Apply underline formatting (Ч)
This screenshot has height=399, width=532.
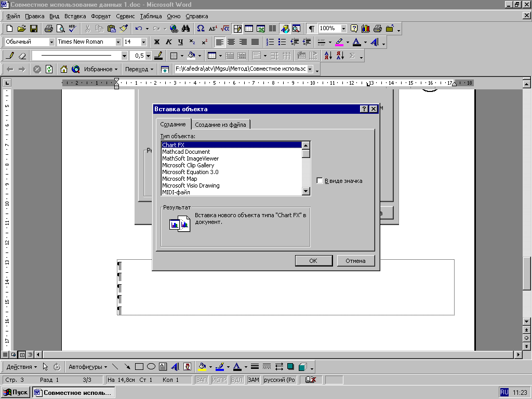click(180, 42)
